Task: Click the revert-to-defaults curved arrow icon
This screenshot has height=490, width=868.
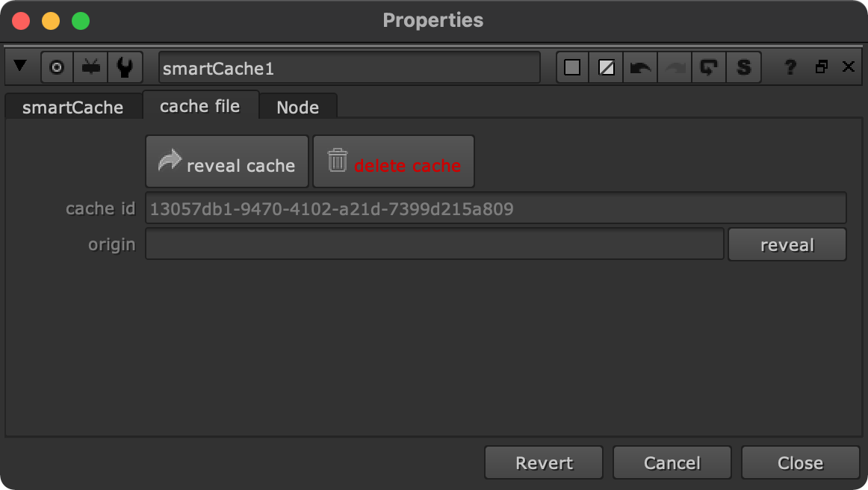Action: [709, 66]
